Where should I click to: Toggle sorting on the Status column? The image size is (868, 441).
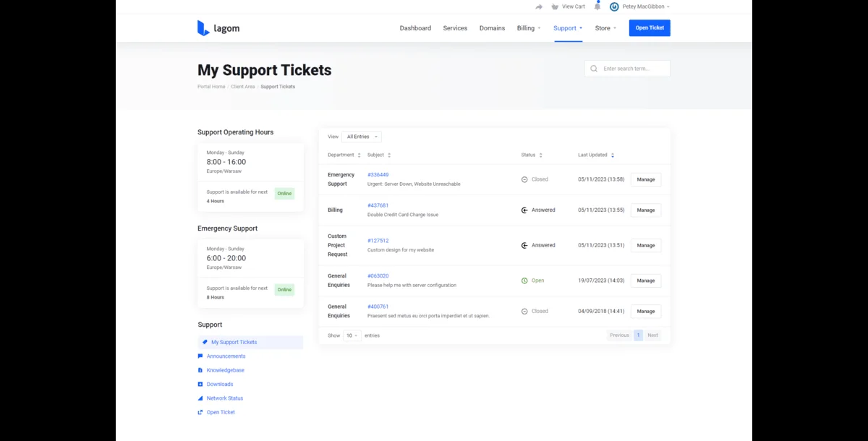[x=542, y=155]
